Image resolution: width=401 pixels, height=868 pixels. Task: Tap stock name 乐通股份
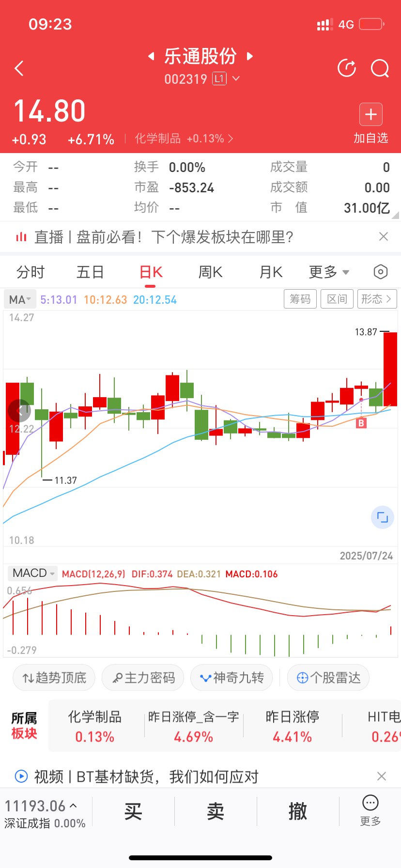point(200,56)
